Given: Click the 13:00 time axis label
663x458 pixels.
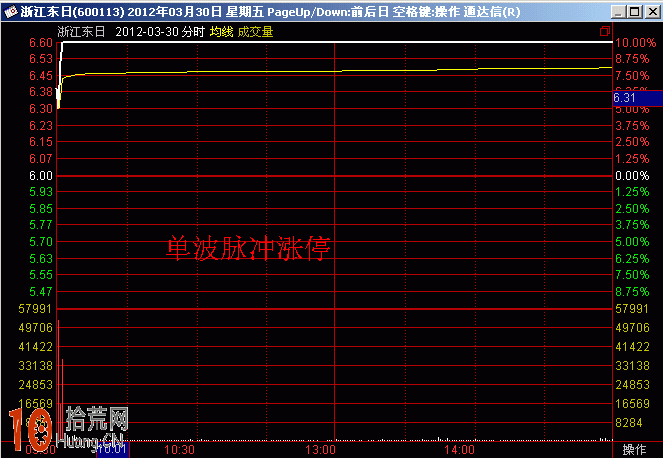Looking at the screenshot, I should pyautogui.click(x=321, y=450).
